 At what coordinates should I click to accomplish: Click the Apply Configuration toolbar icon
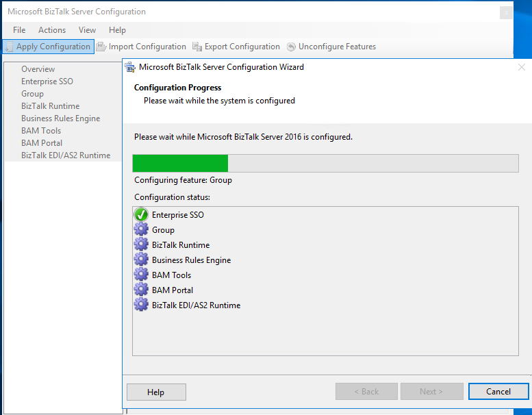(10, 47)
